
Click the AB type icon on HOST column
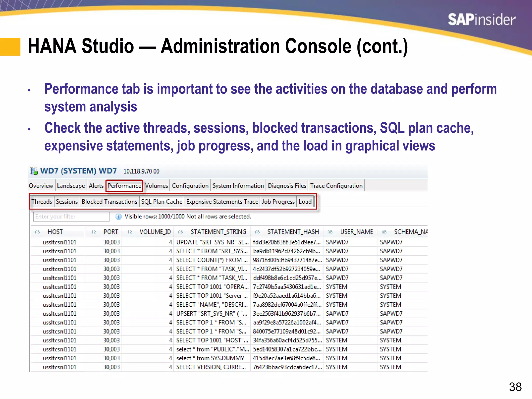tap(37, 232)
